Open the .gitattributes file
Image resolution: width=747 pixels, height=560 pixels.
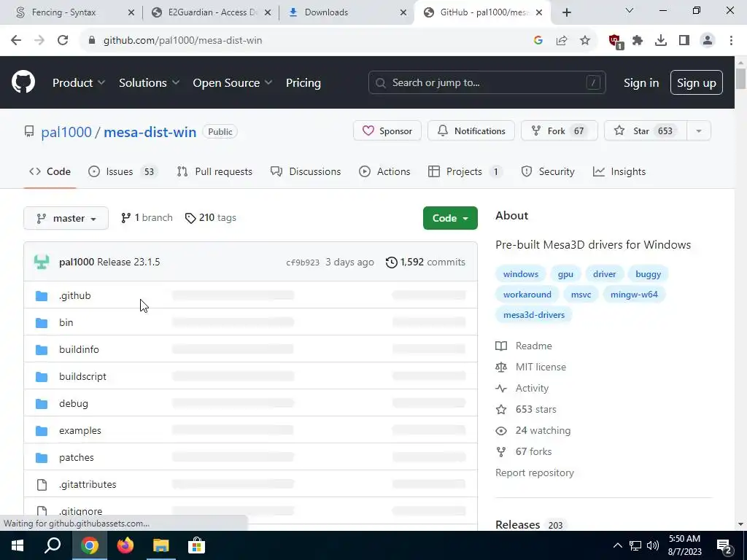point(88,484)
